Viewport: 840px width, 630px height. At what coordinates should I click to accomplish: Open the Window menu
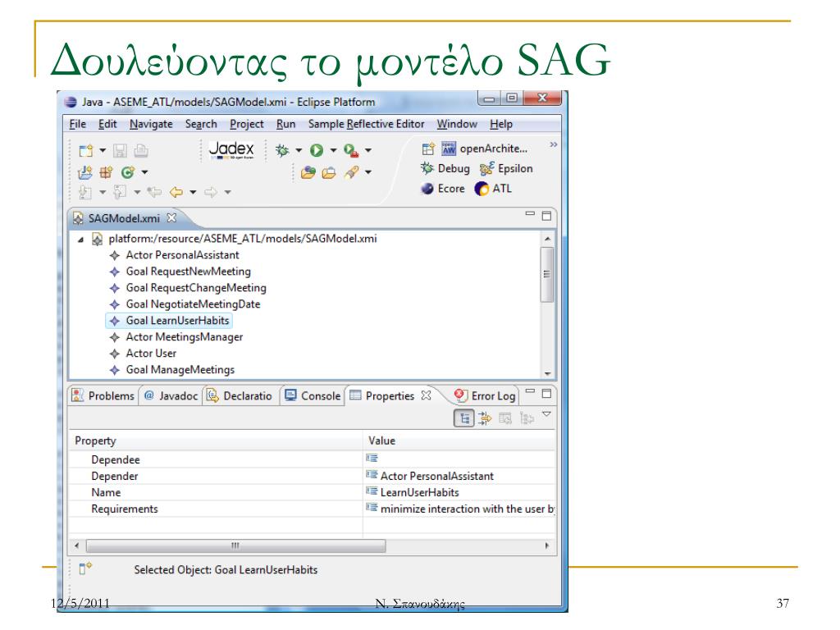pos(456,125)
